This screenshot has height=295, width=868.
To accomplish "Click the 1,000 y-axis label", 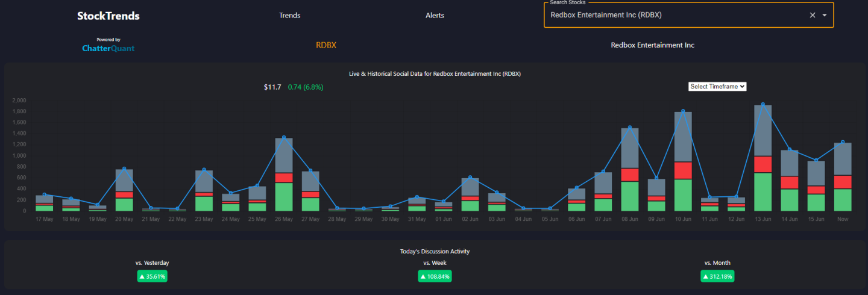I will 19,155.
